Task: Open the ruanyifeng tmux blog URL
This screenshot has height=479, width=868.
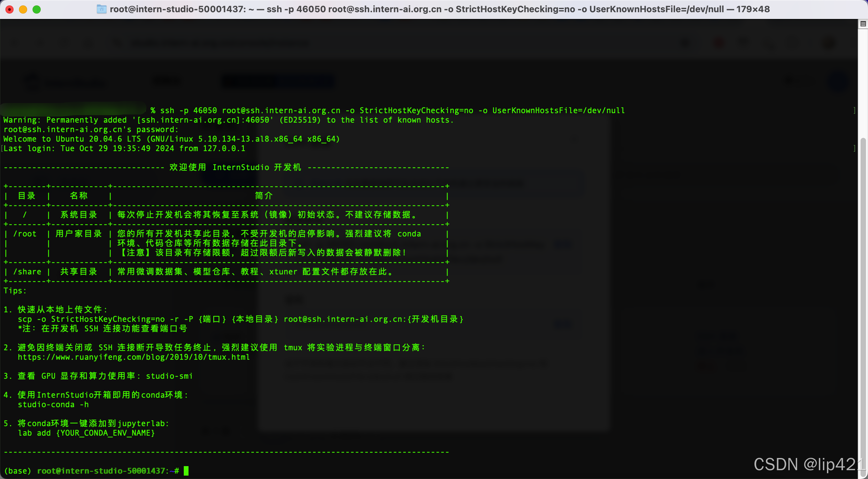Action: click(134, 357)
